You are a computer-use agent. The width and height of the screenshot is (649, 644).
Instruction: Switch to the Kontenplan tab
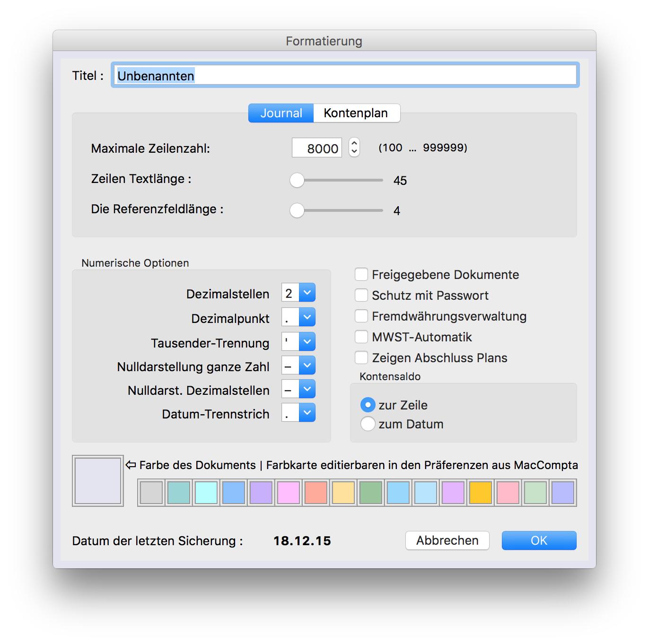pyautogui.click(x=356, y=113)
